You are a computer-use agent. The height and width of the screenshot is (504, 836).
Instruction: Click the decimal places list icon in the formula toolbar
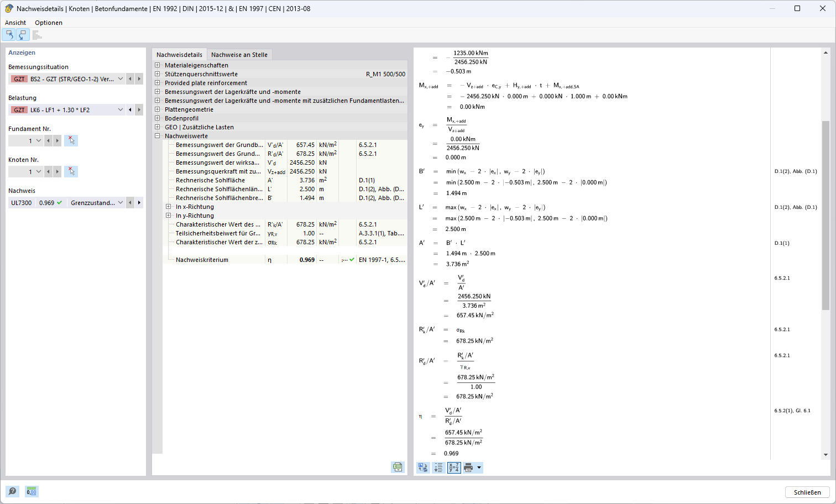pyautogui.click(x=437, y=468)
